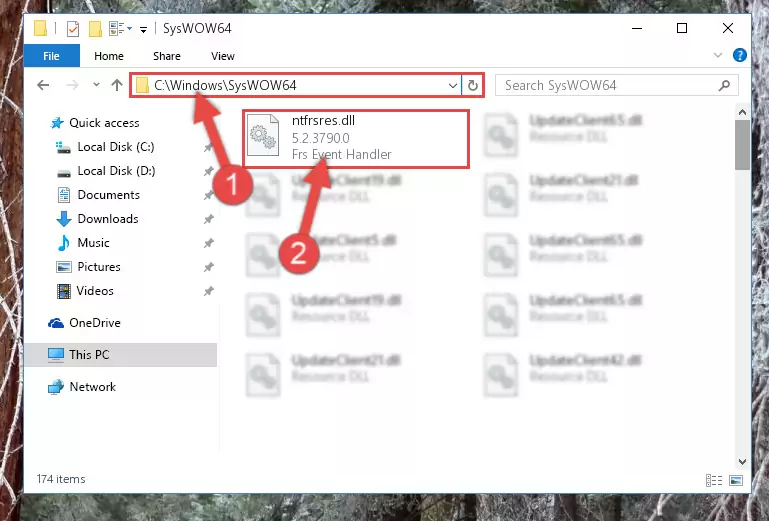Go forward with the Forward arrow

(x=72, y=85)
